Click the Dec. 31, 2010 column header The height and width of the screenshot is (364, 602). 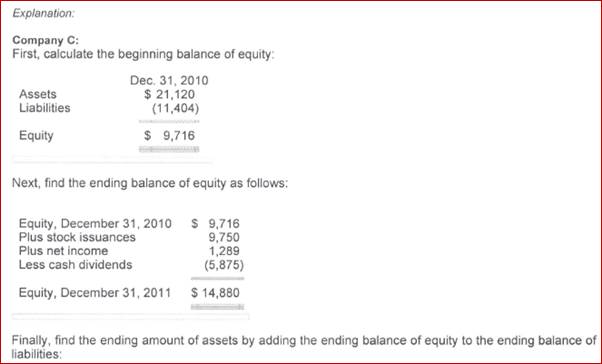(169, 80)
